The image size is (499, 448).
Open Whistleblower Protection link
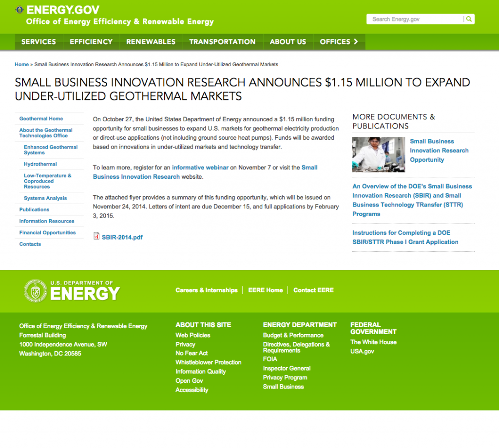pyautogui.click(x=209, y=362)
